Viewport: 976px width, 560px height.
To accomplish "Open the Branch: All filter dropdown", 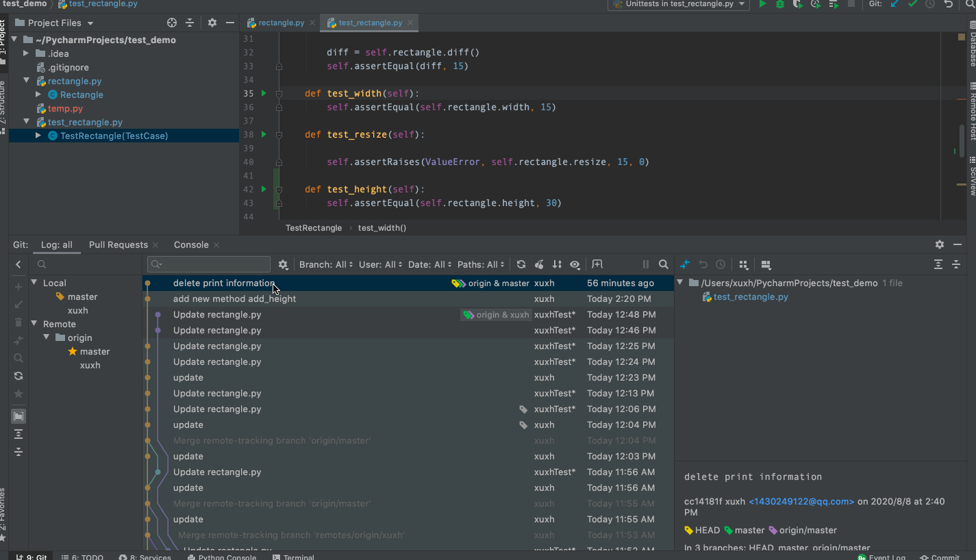I will (x=326, y=264).
